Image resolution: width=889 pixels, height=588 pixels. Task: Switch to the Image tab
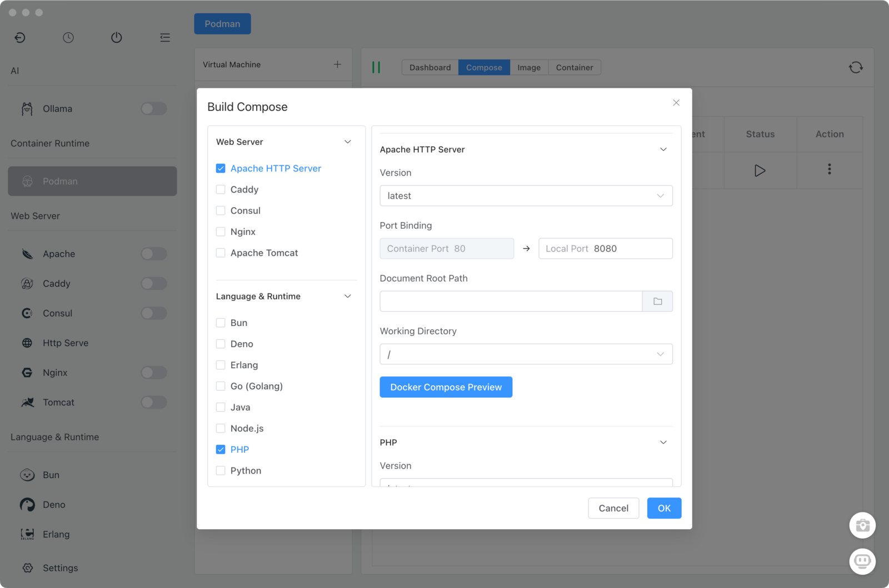[x=528, y=68]
